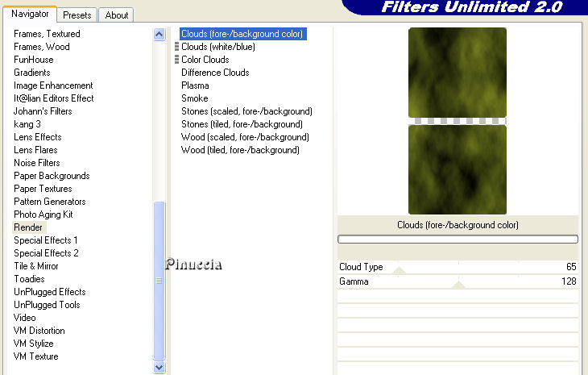Image resolution: width=588 pixels, height=375 pixels.
Task: Select the Render category
Action: [28, 227]
